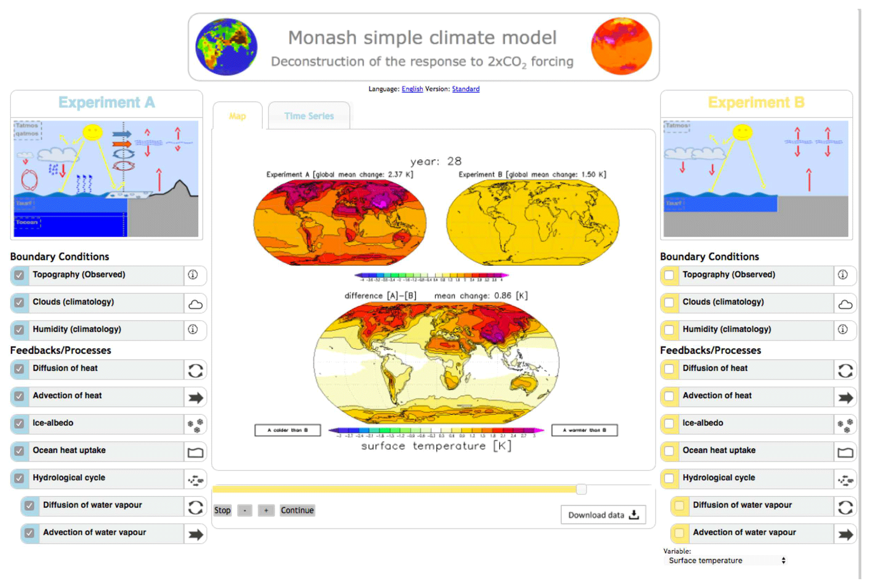Screen dimensions: 870x588
Task: Click info icon beside Experiment A Topography
Action: coord(193,275)
